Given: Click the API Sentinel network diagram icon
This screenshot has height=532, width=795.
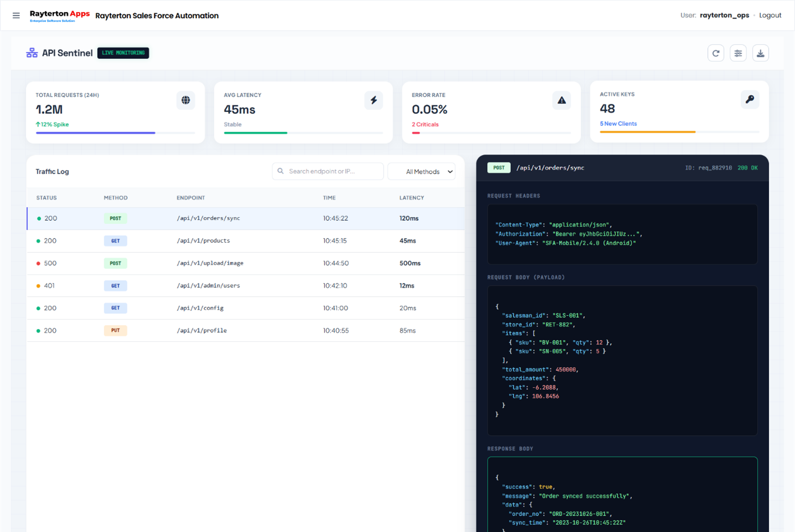Looking at the screenshot, I should tap(32, 53).
